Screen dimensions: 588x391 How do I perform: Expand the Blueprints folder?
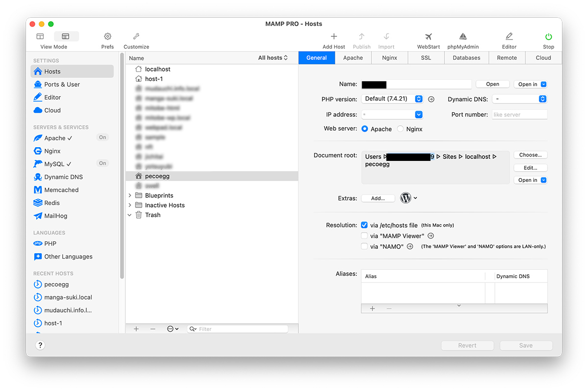(x=130, y=195)
